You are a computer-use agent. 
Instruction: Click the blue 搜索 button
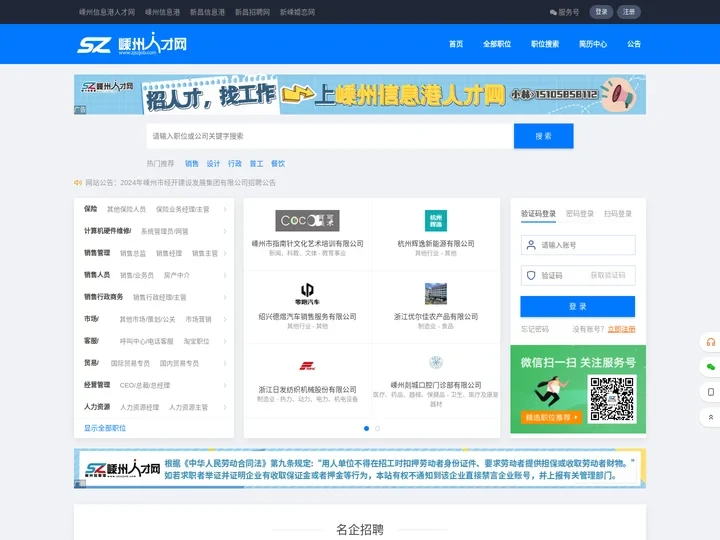544,136
